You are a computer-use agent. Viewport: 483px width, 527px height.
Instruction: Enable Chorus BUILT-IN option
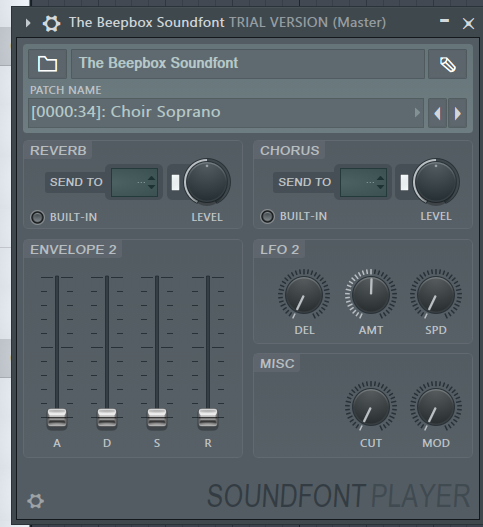268,216
